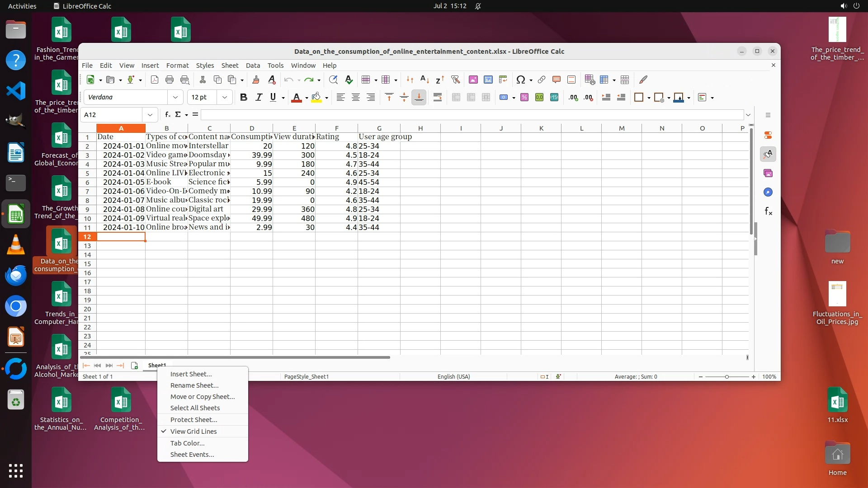
Task: Open the 12 pt font size dropdown
Action: [x=225, y=98]
